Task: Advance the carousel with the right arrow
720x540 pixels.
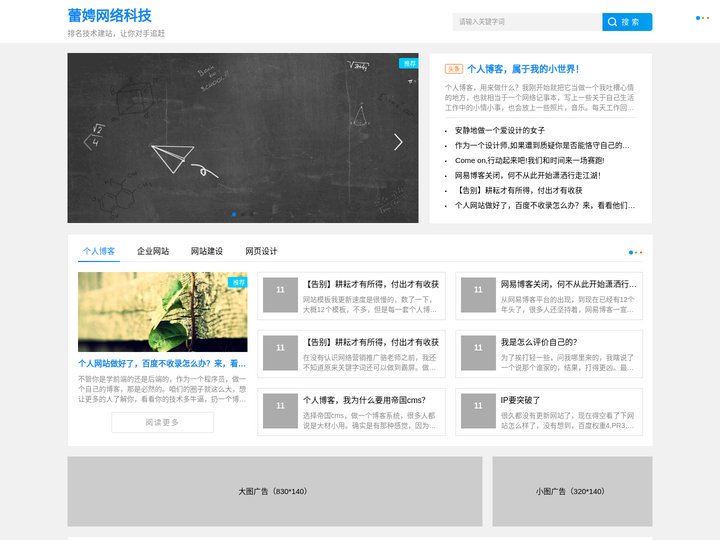Action: [x=398, y=142]
